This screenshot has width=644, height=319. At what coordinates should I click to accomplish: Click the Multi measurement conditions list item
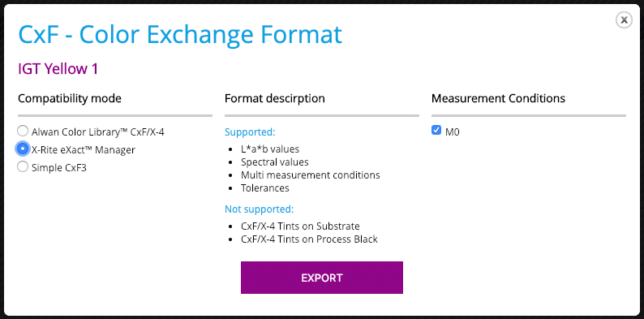pyautogui.click(x=310, y=175)
